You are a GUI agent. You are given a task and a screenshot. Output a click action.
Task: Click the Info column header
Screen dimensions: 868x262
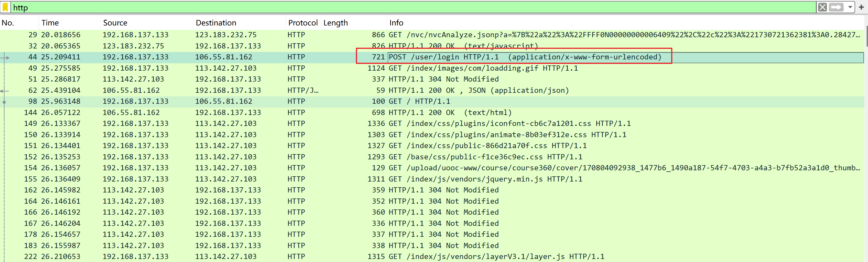pos(625,22)
